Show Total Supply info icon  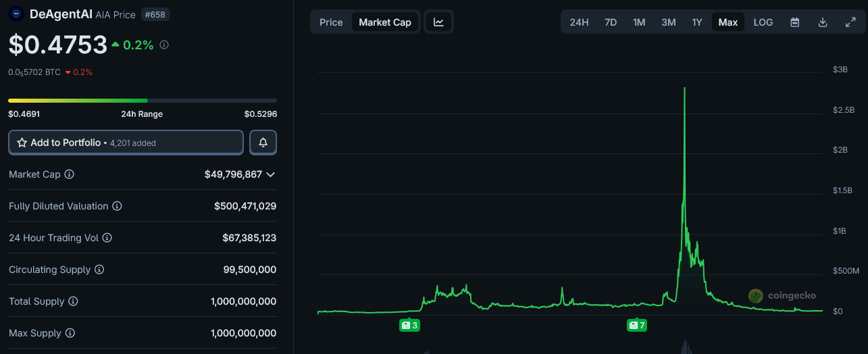click(74, 301)
